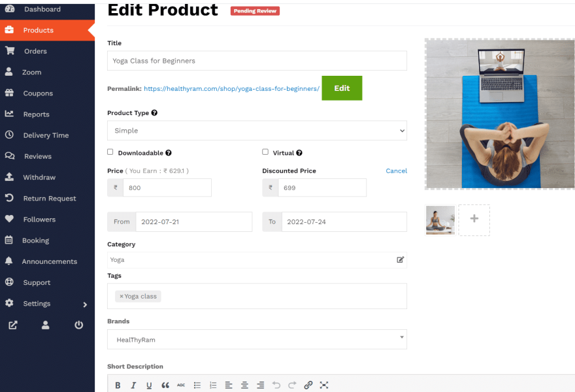Insert link in Short Description editor
The width and height of the screenshot is (575, 392).
pos(308,385)
